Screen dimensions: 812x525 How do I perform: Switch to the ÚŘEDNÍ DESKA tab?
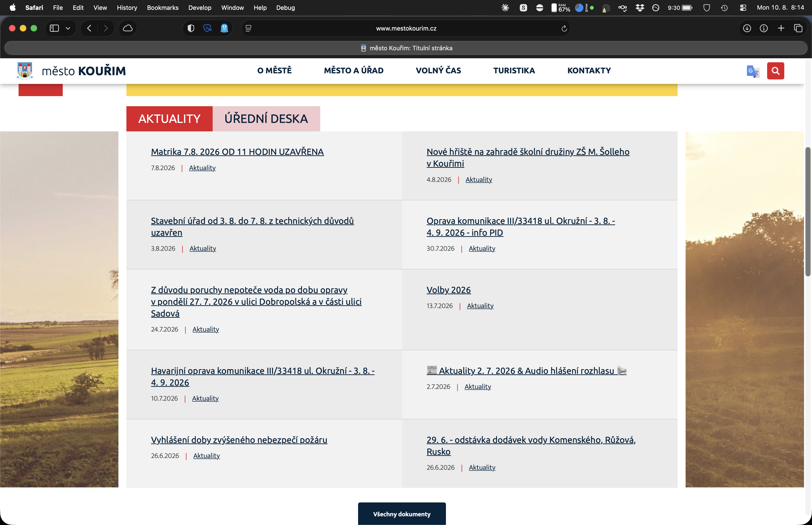(x=266, y=119)
